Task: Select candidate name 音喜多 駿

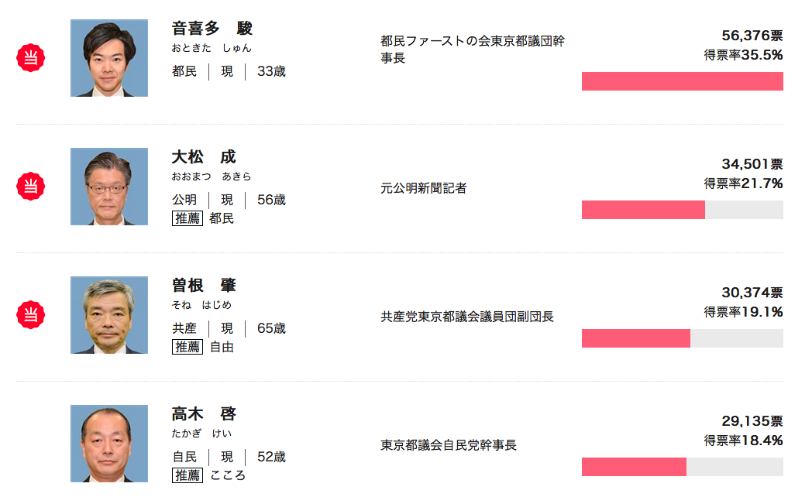Action: pos(212,28)
